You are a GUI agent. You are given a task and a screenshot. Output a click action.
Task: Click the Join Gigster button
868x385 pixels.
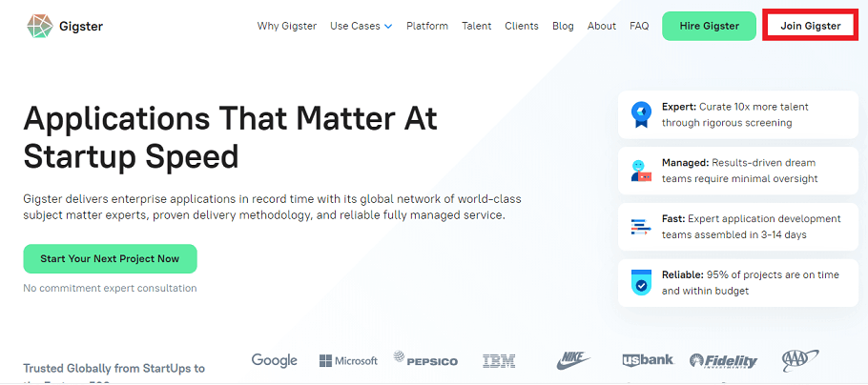811,26
